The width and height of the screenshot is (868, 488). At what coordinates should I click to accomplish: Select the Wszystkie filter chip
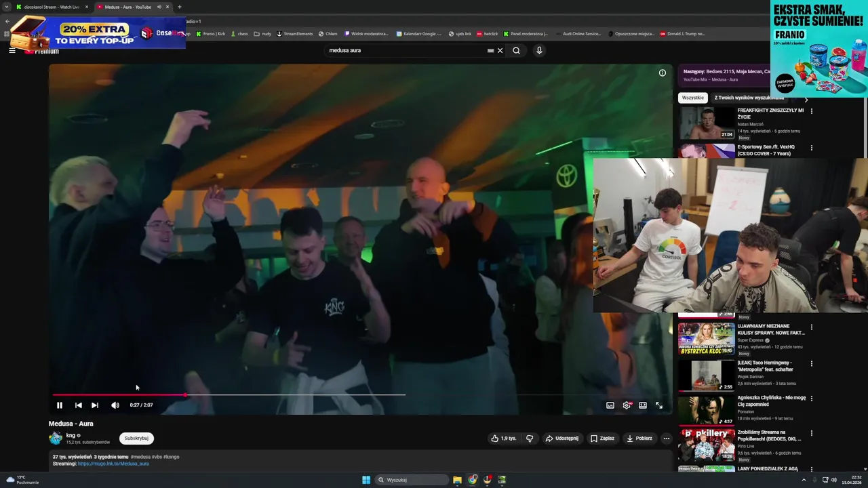[x=693, y=98]
